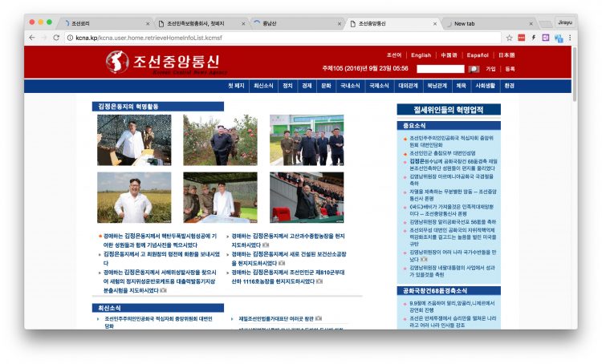The image size is (602, 364).
Task: Switch site language to 日本語
Action: (506, 55)
